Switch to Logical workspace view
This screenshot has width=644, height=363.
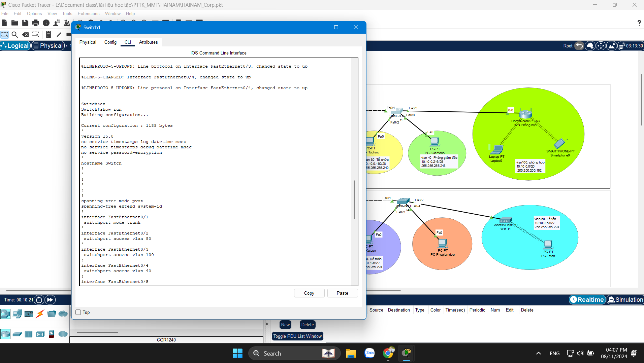(x=15, y=46)
